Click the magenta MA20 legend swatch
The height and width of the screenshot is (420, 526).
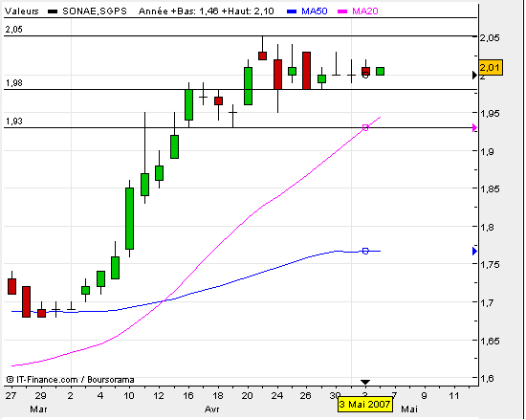pos(342,11)
